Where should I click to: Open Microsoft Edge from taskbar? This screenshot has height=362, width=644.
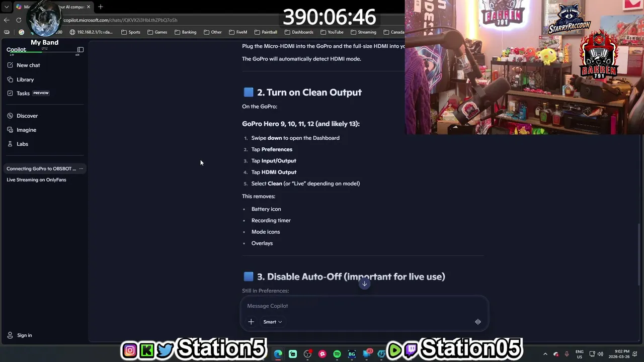coord(278,354)
